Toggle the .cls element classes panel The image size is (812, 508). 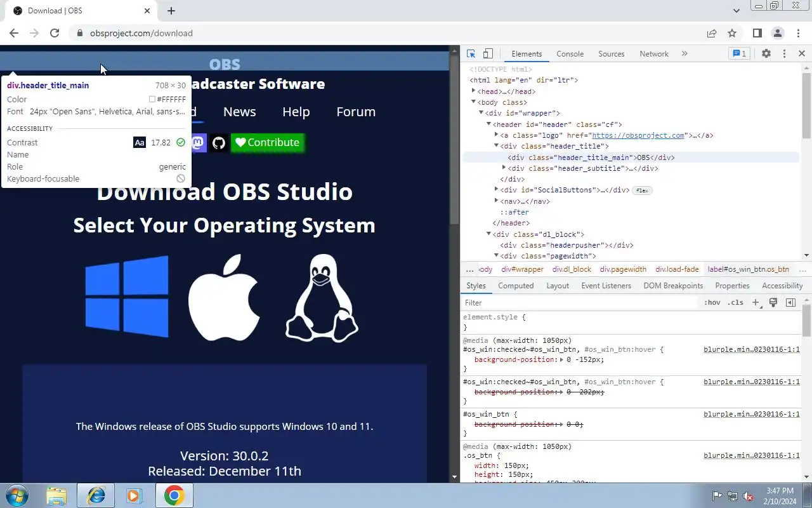tap(736, 303)
